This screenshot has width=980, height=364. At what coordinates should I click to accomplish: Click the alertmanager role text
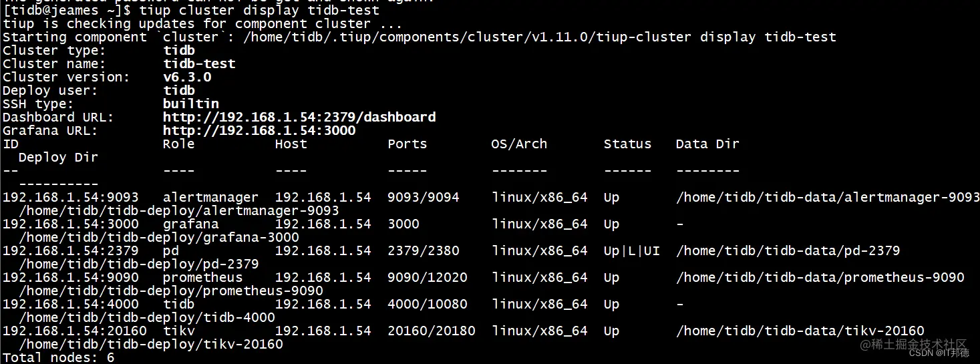click(x=210, y=198)
